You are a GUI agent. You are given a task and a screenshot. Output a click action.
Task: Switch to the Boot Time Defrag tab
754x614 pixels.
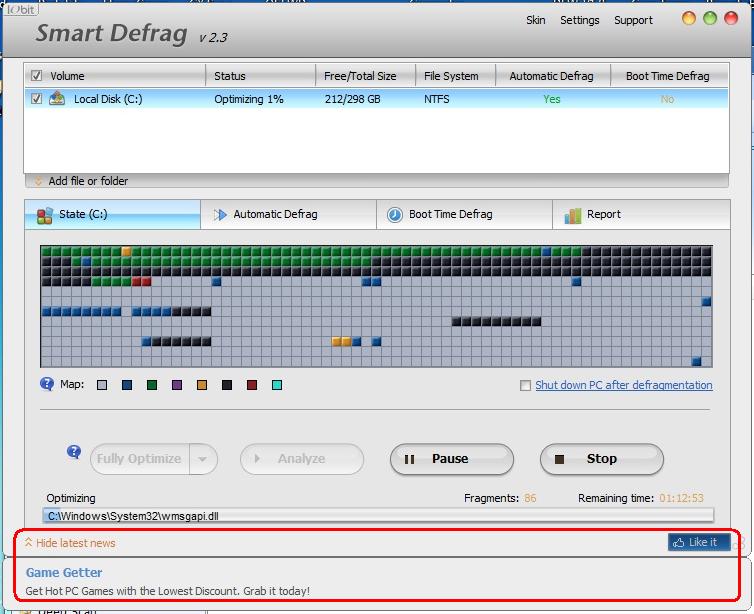[465, 214]
